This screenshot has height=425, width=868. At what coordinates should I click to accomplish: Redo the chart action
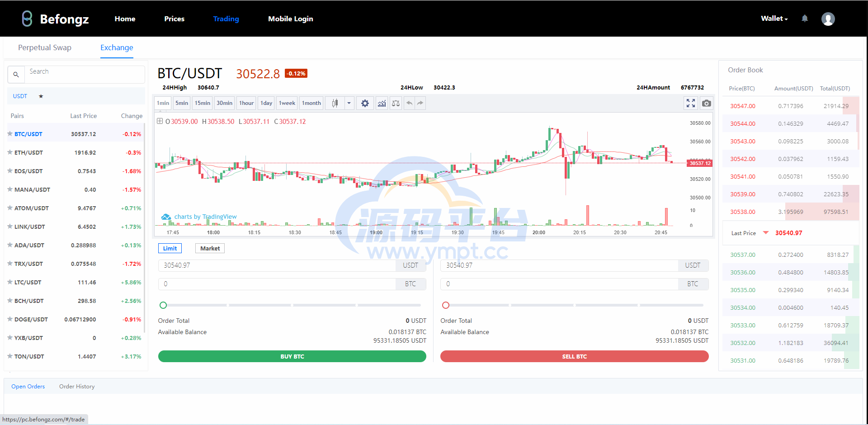(x=420, y=103)
